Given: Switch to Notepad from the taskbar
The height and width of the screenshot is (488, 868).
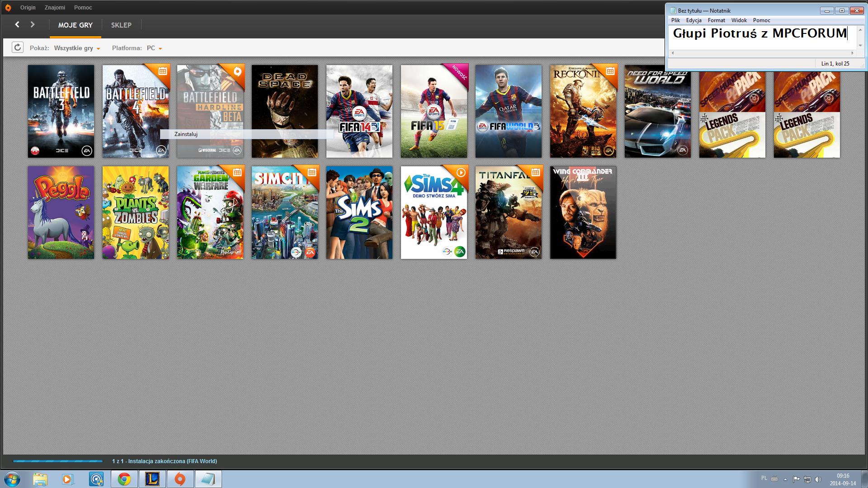Looking at the screenshot, I should (208, 479).
